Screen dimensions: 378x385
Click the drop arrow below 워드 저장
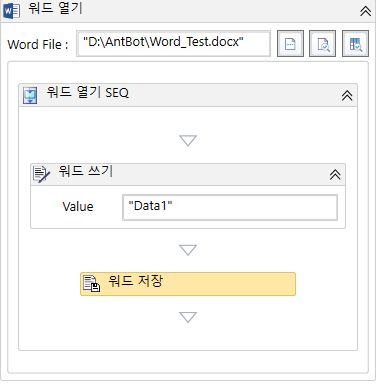(x=188, y=317)
